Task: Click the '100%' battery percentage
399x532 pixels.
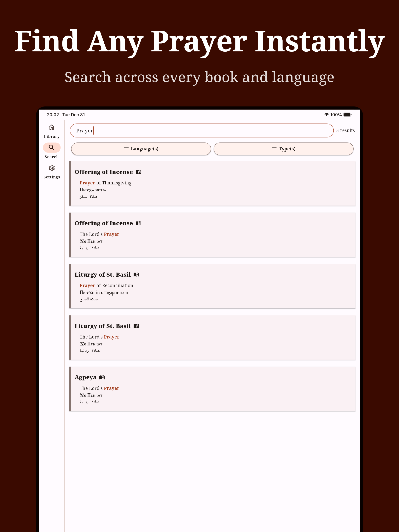Action: 336,115
